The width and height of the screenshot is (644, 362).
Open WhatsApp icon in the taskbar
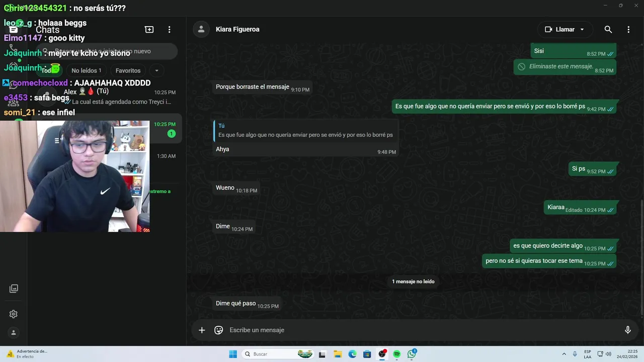coord(412,354)
